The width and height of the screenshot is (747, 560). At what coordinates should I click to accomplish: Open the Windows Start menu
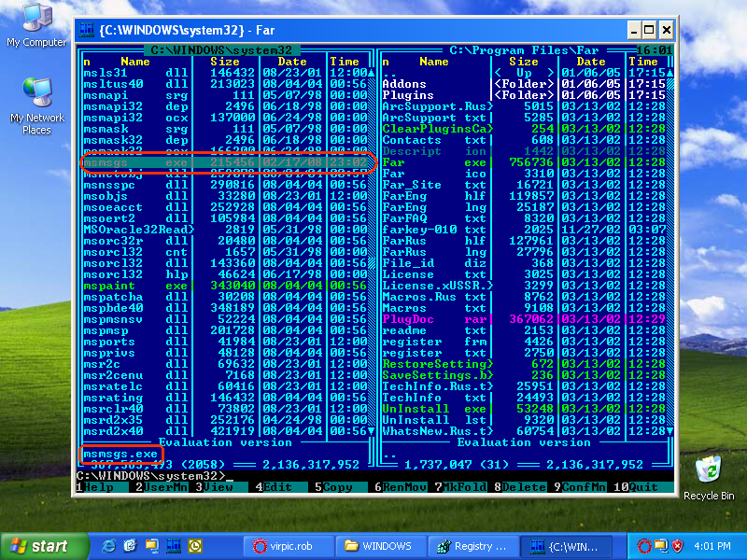tap(44, 546)
